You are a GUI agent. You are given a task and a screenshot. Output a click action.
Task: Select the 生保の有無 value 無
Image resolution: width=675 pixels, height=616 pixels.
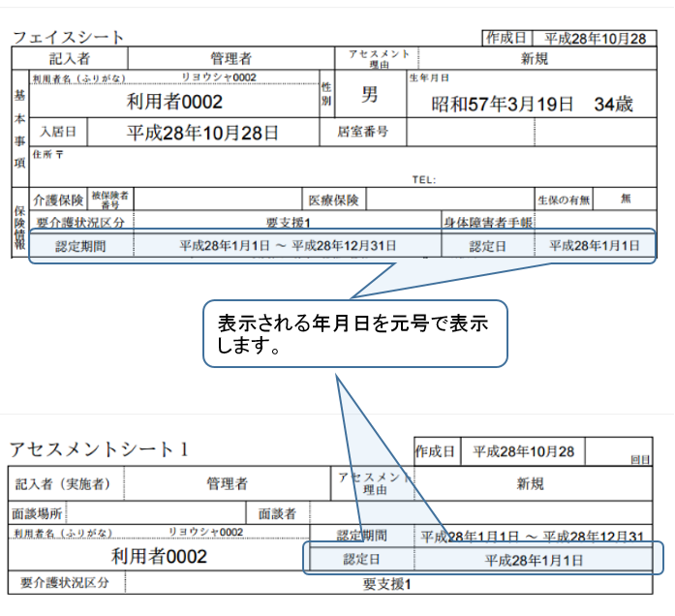(x=626, y=199)
